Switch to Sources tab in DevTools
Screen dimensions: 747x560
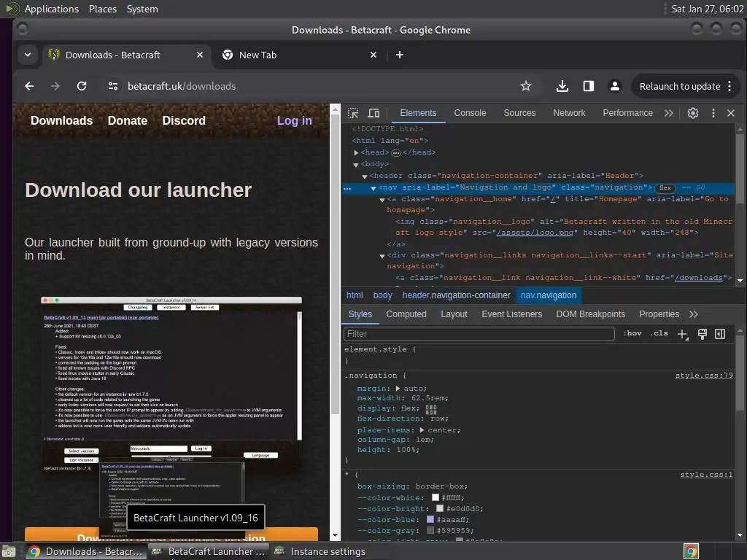(519, 113)
